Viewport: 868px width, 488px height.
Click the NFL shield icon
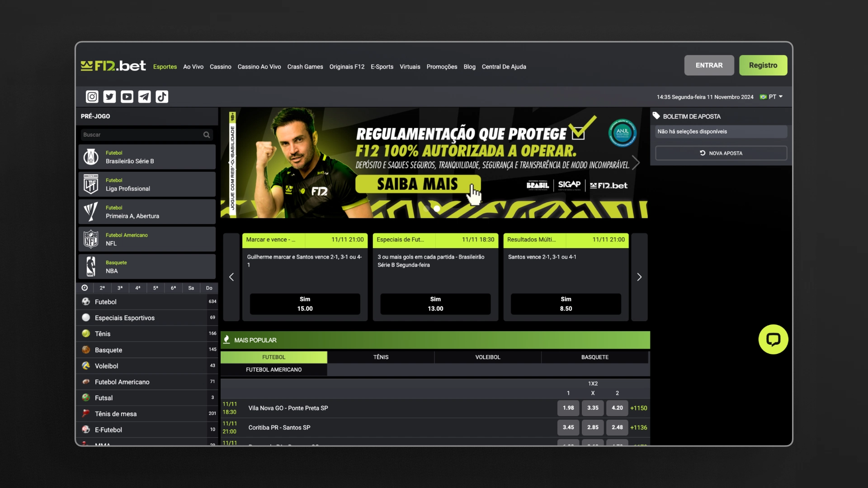coord(91,239)
